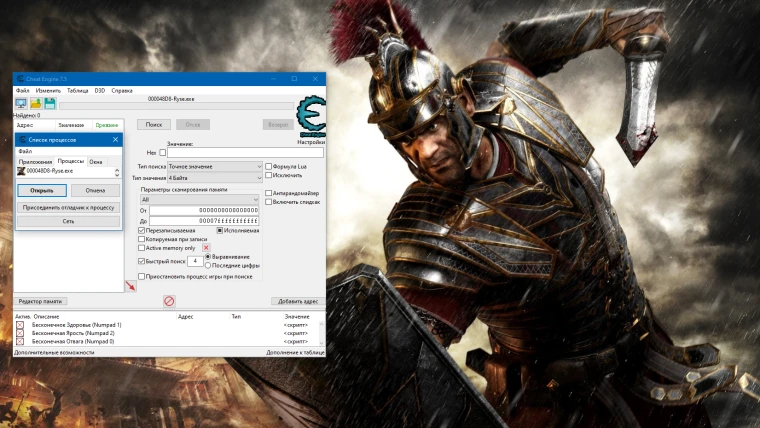This screenshot has width=760, height=428.
Task: Toggle the Быстрый поиск checkbox
Action: pos(142,261)
